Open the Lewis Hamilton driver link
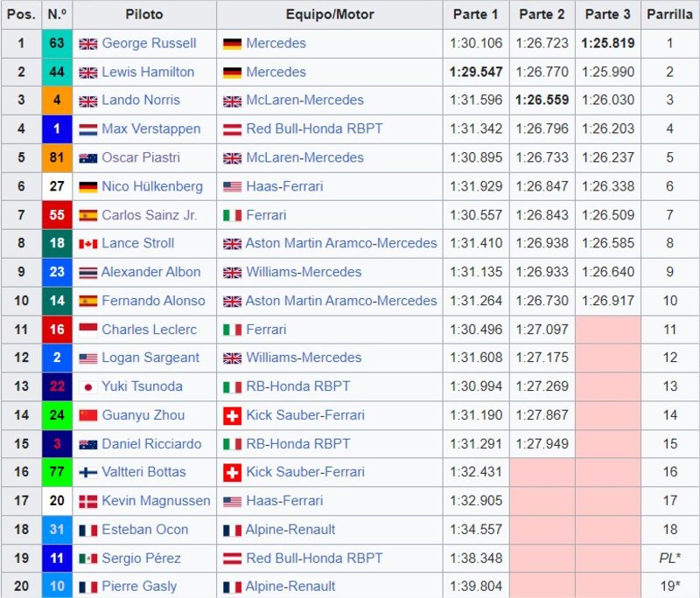700x598 pixels. (148, 72)
